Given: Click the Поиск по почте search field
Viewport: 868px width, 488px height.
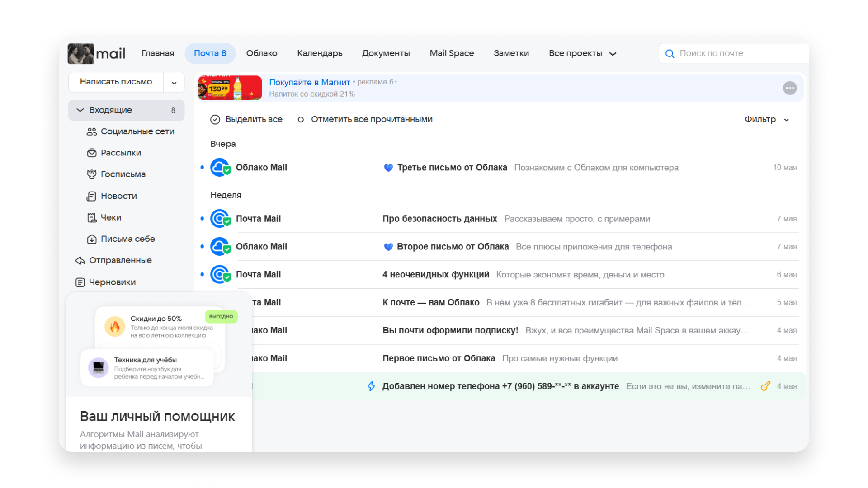Looking at the screenshot, I should (735, 53).
